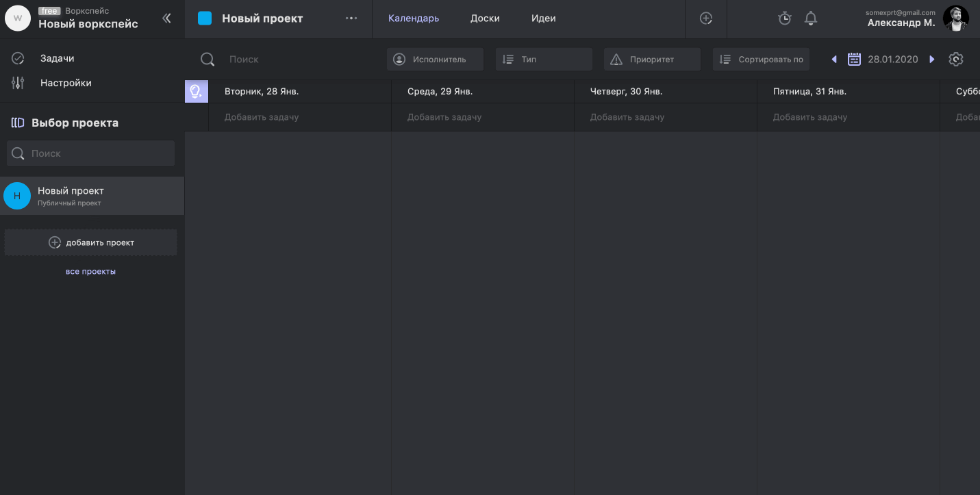Image resolution: width=980 pixels, height=495 pixels.
Task: Switch to the Доски tab
Action: tap(485, 18)
